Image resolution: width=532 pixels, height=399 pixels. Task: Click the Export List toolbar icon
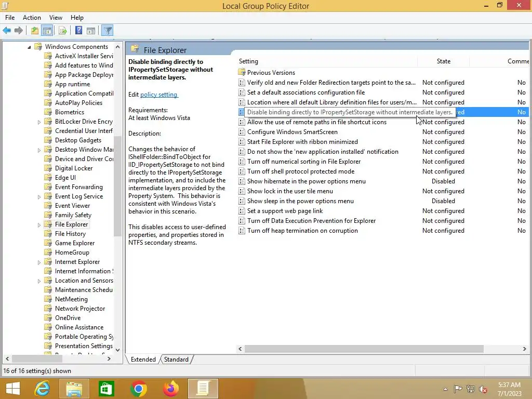click(x=63, y=31)
